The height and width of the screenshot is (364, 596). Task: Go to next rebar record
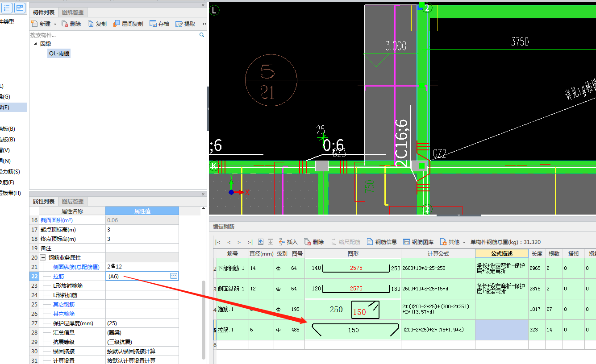pos(239,242)
